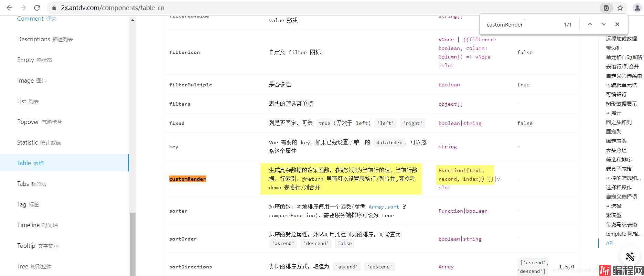The height and width of the screenshot is (276, 644).
Task: Close the find-in-page bar
Action: (617, 24)
